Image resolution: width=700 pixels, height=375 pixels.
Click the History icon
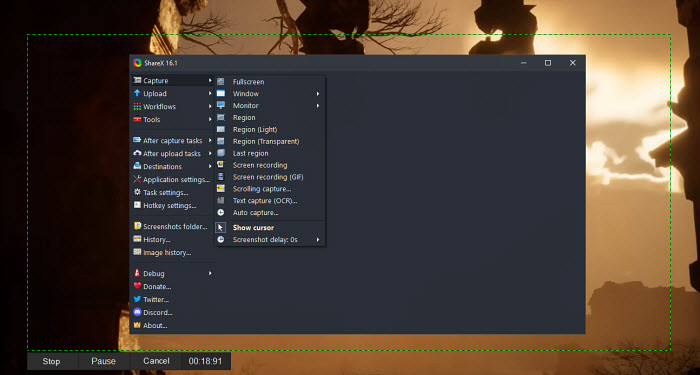[x=137, y=239]
